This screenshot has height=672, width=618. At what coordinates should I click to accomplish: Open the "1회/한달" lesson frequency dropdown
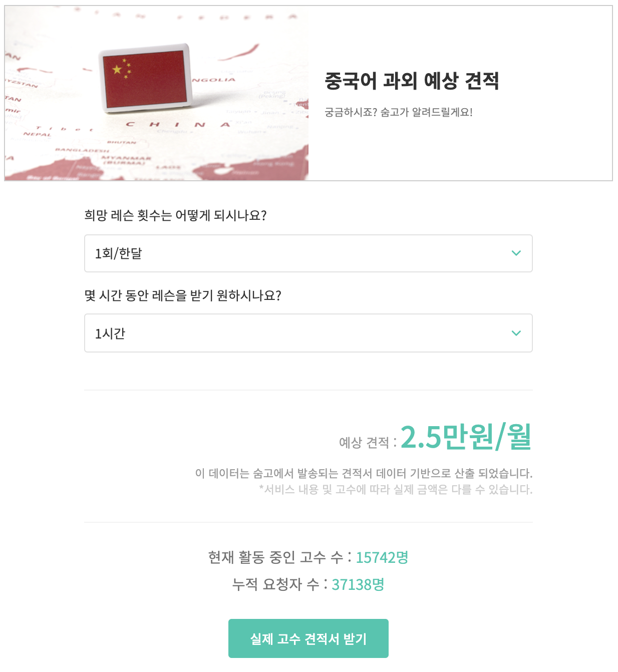point(308,253)
